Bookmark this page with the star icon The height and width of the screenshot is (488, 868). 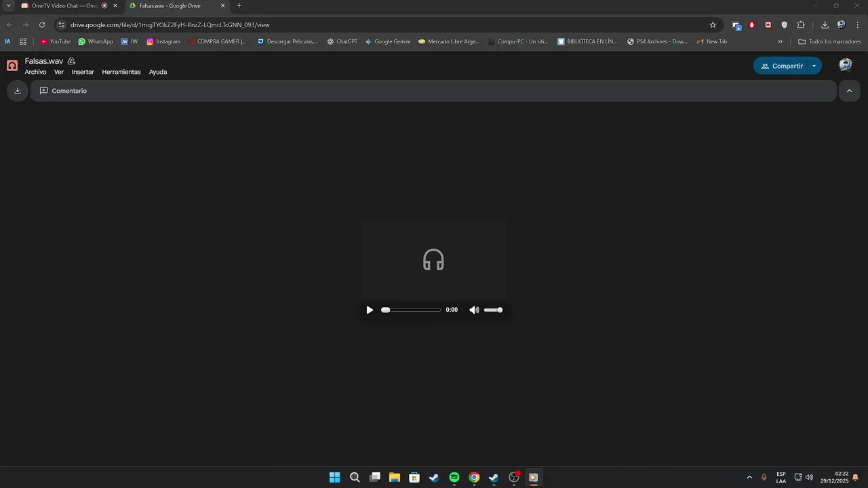(713, 24)
